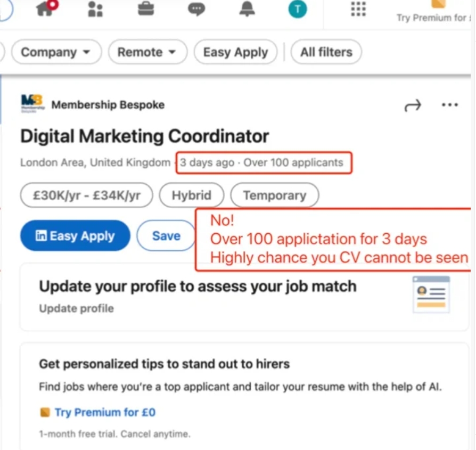
Task: Open My Network via people icon
Action: [95, 9]
